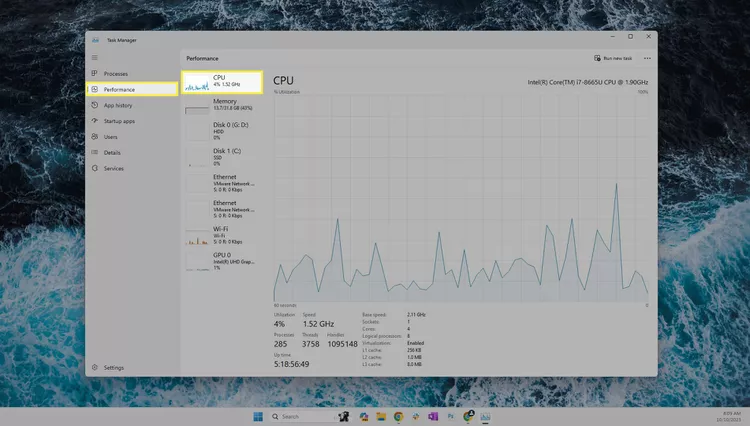Click the 5:18:56:49 up time value
The height and width of the screenshot is (426, 750).
click(291, 364)
